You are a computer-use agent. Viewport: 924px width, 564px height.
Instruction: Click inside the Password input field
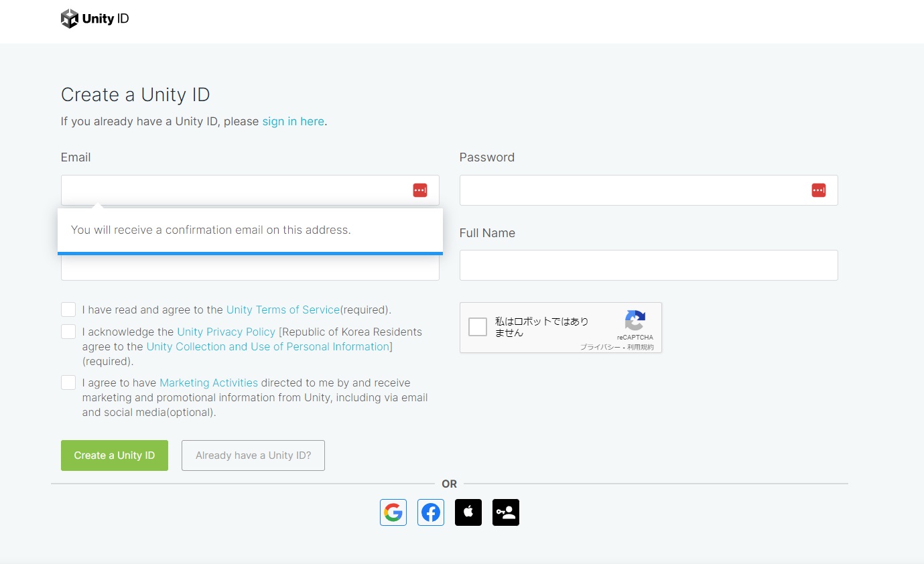633,190
